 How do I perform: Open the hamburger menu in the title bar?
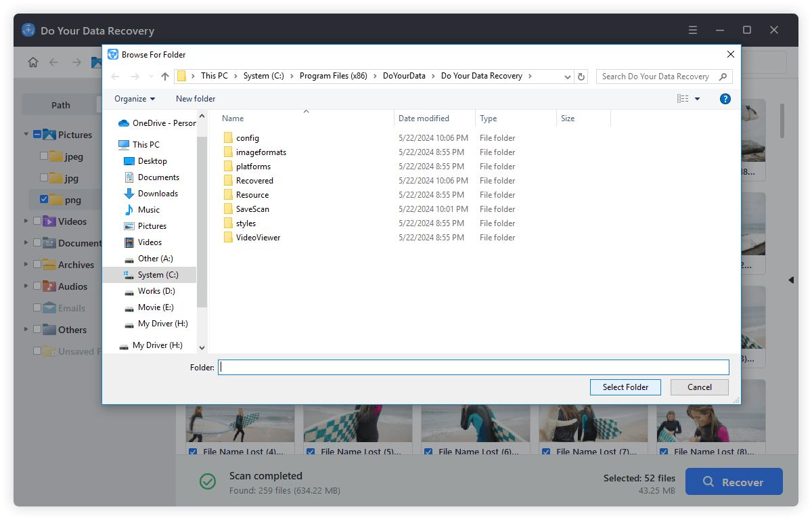(x=692, y=30)
